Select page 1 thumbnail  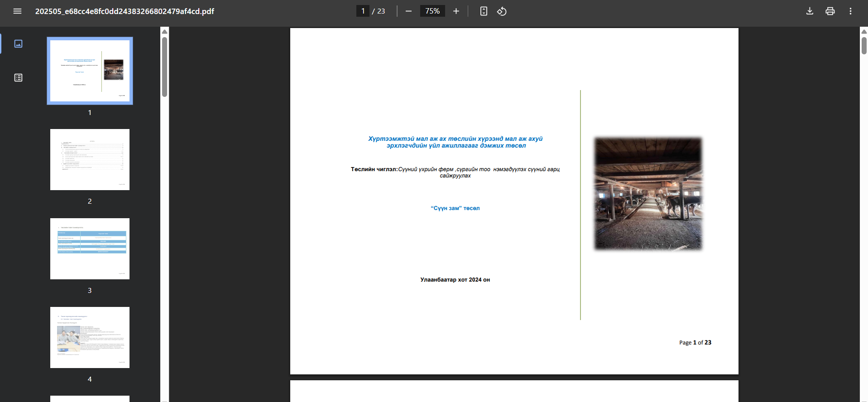point(90,71)
